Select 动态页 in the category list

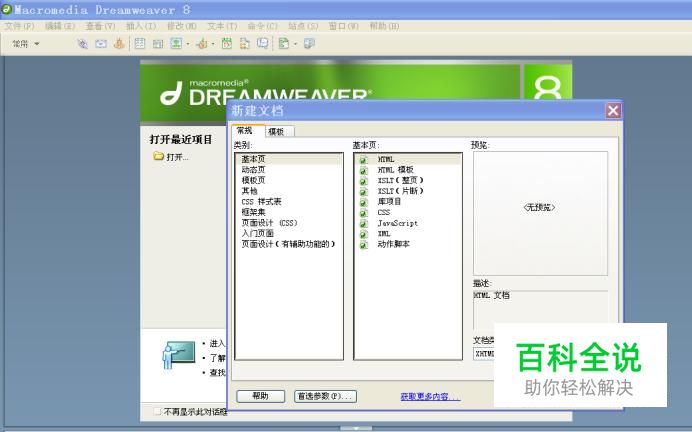click(x=289, y=169)
